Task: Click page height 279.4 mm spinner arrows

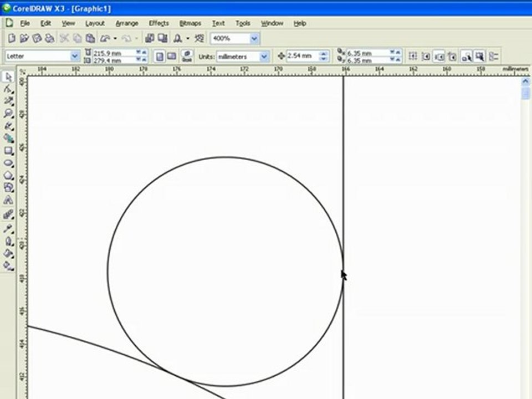Action: pyautogui.click(x=141, y=60)
